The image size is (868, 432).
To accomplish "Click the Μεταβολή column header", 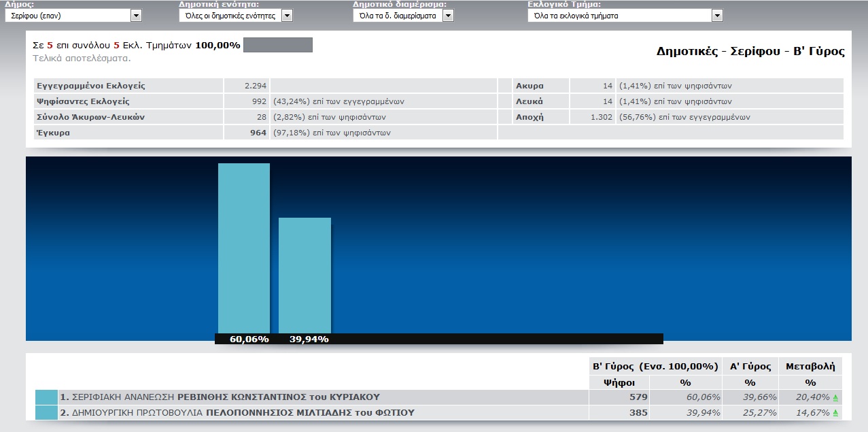I will pyautogui.click(x=810, y=366).
